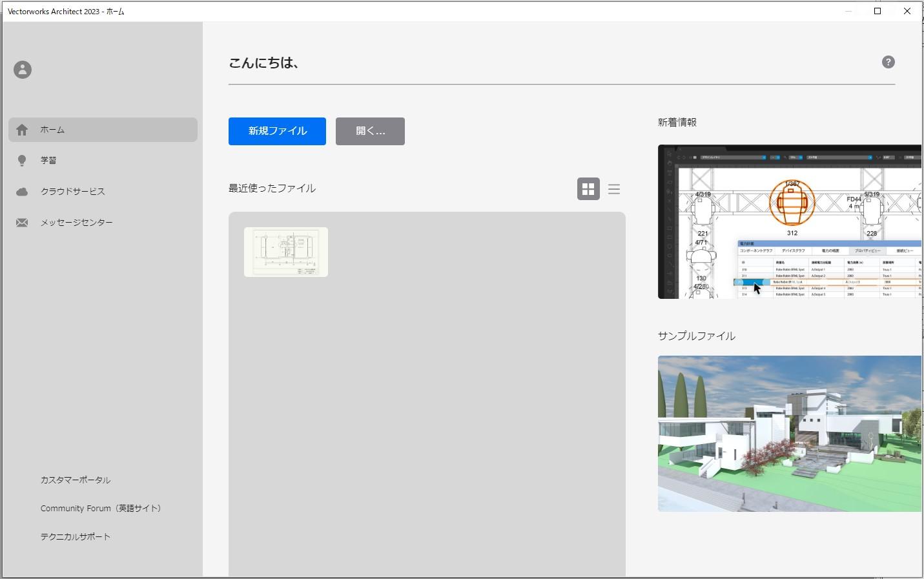924x579 pixels.
Task: Open the サンプルファイル building render image
Action: (x=789, y=433)
